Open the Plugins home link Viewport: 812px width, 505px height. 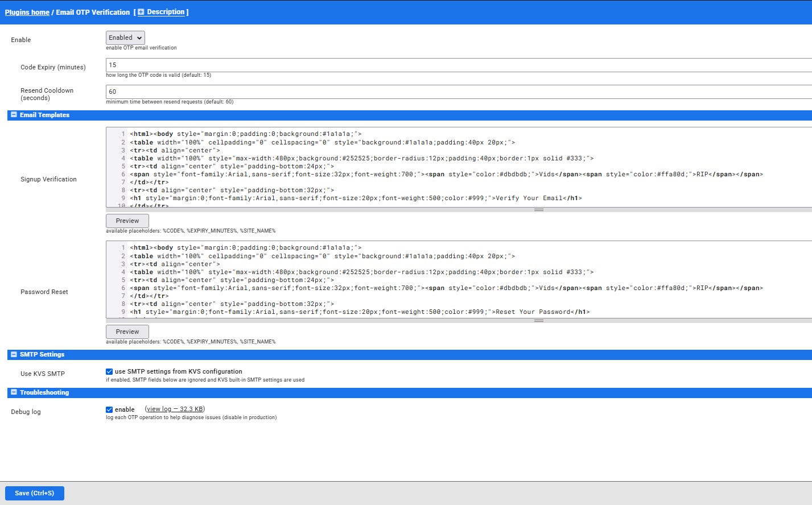pyautogui.click(x=27, y=13)
